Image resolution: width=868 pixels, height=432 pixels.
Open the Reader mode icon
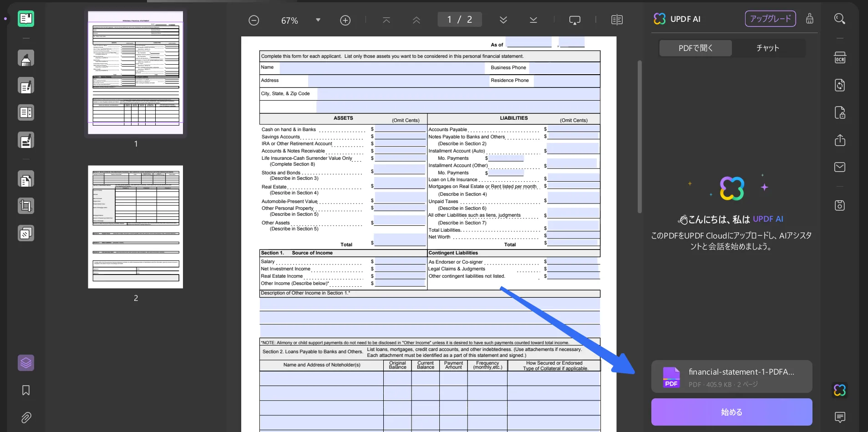(x=26, y=19)
